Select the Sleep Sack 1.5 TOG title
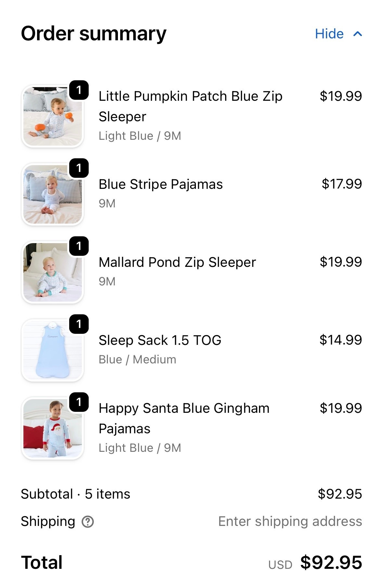 (x=160, y=340)
